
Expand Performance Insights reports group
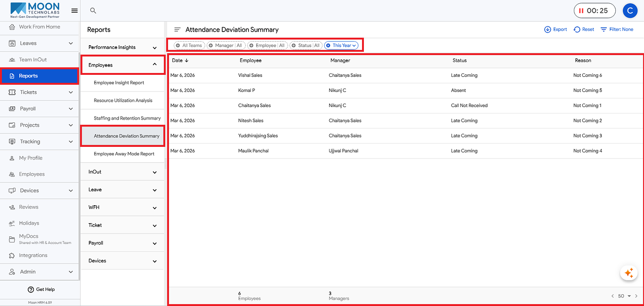pos(122,48)
